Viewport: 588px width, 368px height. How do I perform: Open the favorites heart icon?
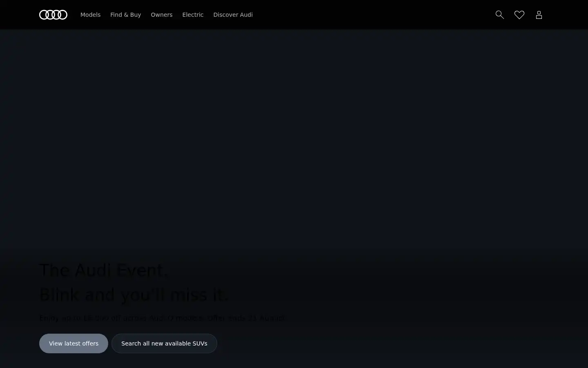tap(519, 15)
